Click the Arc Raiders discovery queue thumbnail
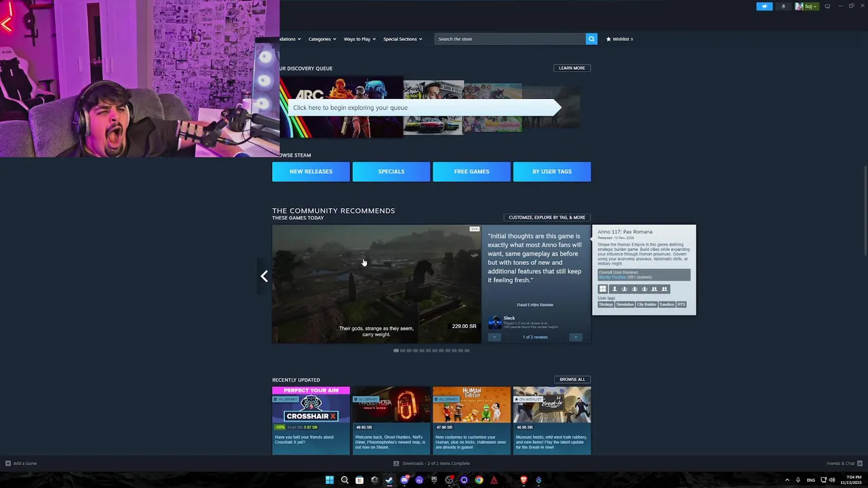Screen dimensions: 868x488 [x=341, y=107]
